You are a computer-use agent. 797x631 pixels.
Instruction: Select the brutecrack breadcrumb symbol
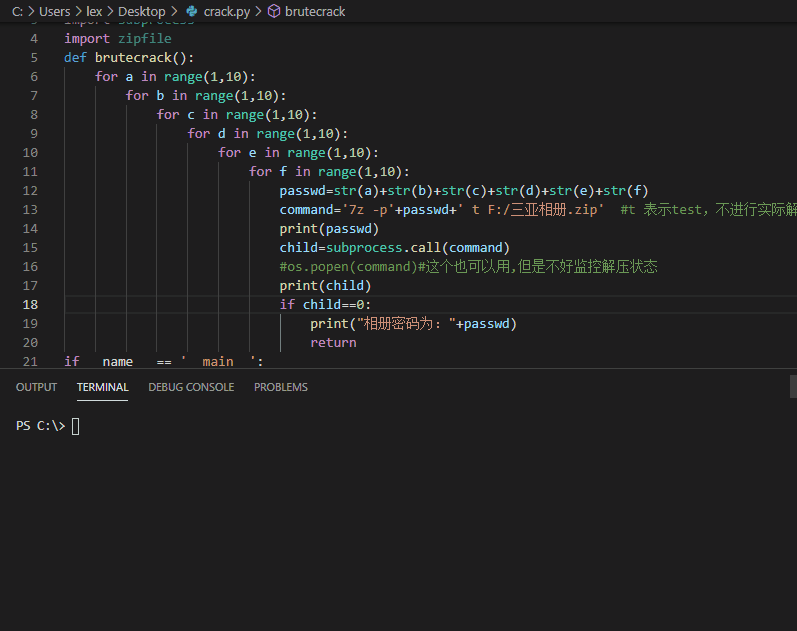pos(315,12)
